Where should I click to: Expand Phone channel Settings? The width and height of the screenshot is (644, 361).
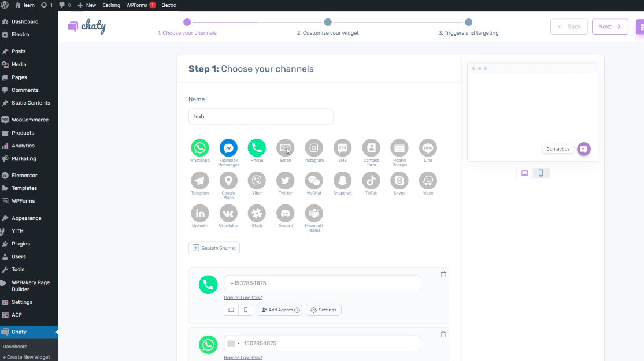[x=324, y=310]
